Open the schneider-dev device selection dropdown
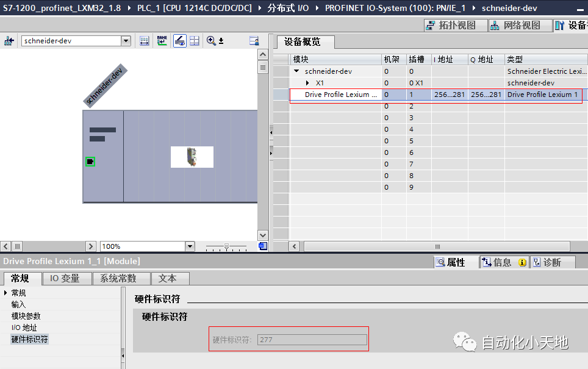This screenshot has width=588, height=369. (x=126, y=41)
